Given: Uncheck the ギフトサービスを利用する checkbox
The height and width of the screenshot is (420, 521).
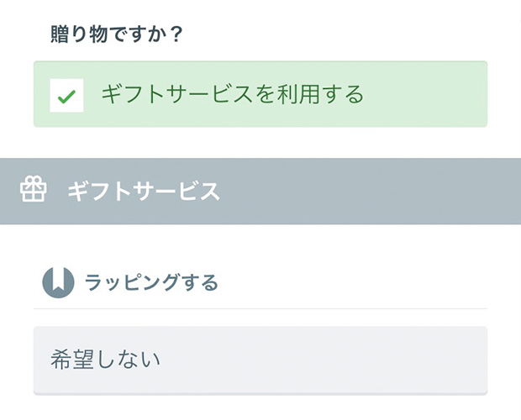Looking at the screenshot, I should click(x=66, y=96).
